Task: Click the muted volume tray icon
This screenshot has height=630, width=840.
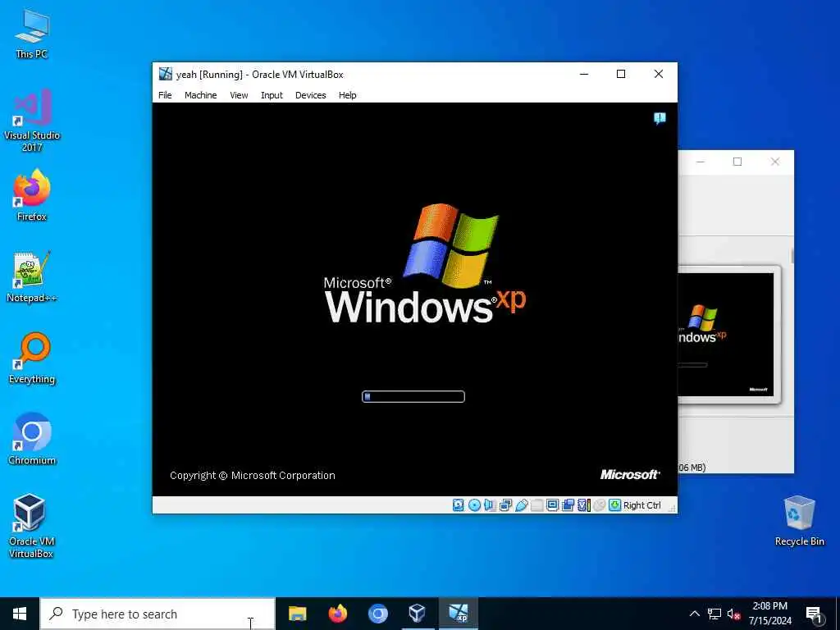Action: click(x=734, y=614)
